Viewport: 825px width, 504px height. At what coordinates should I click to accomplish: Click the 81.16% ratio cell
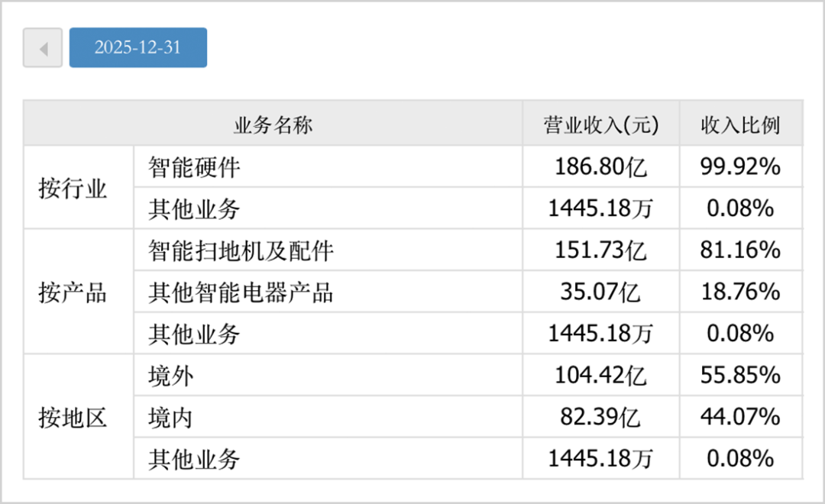(x=740, y=250)
